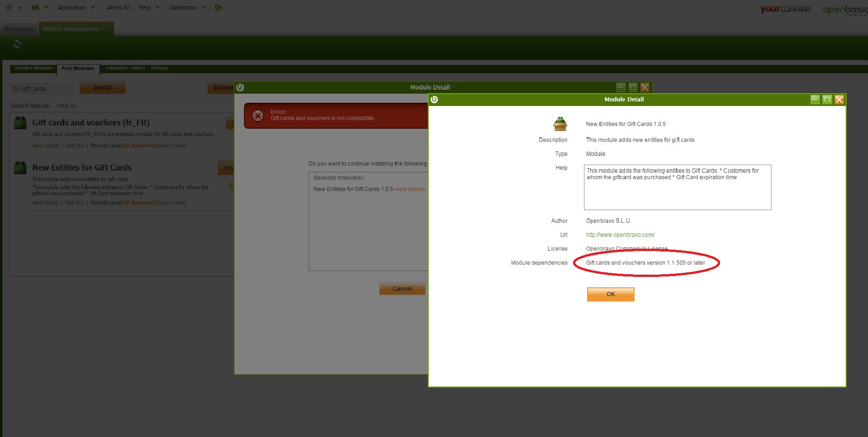Click lego icon beside Gift cards and vouchers (fr_FR)
Image resolution: width=868 pixels, height=437 pixels.
coord(20,123)
